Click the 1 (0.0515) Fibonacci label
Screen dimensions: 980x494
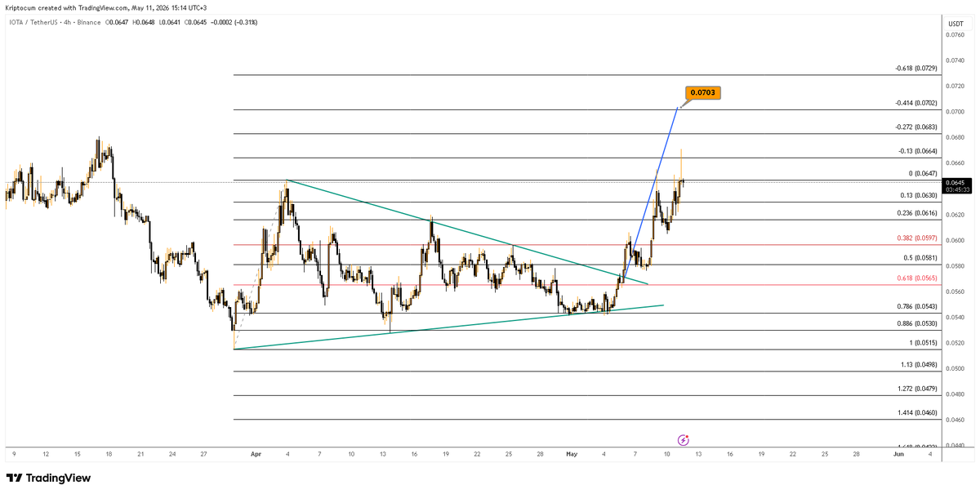click(x=922, y=344)
